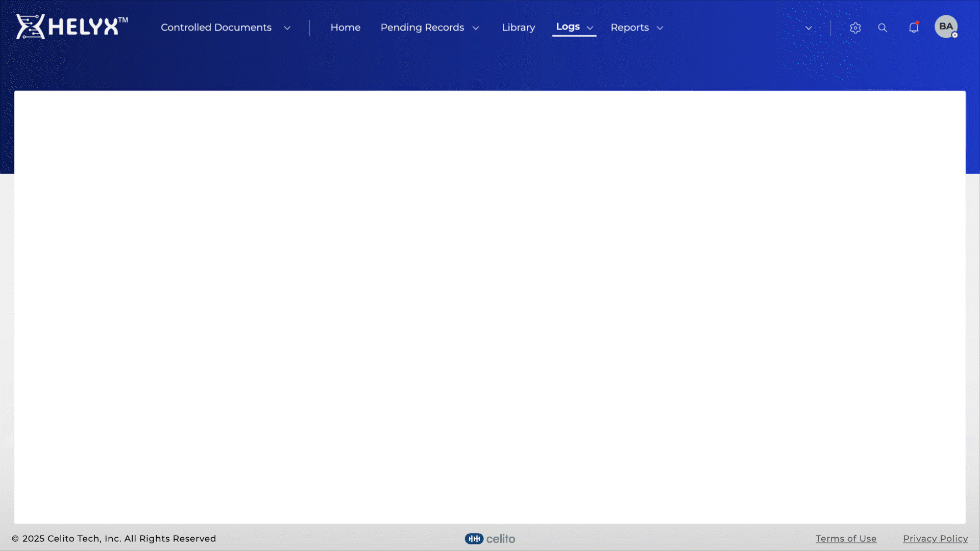Select the Reports menu item
The width and height of the screenshot is (980, 551).
pyautogui.click(x=629, y=28)
